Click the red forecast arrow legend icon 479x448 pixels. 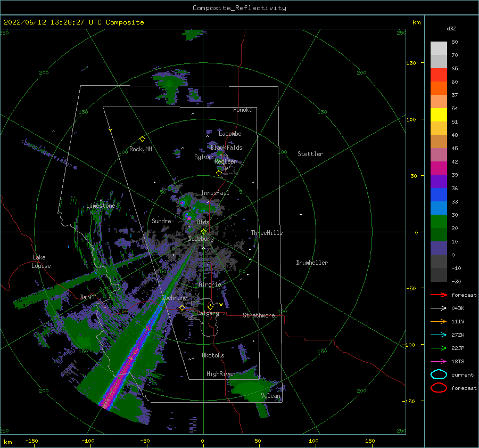click(x=439, y=295)
